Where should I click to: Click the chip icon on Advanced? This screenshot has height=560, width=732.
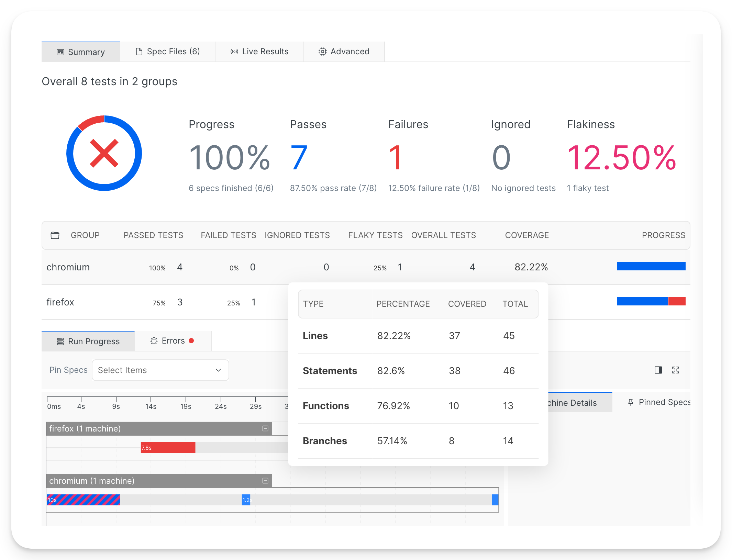[322, 52]
